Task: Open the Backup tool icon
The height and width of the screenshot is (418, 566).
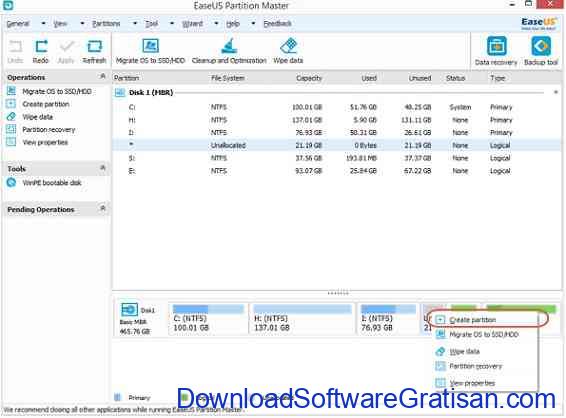Action: (x=541, y=47)
